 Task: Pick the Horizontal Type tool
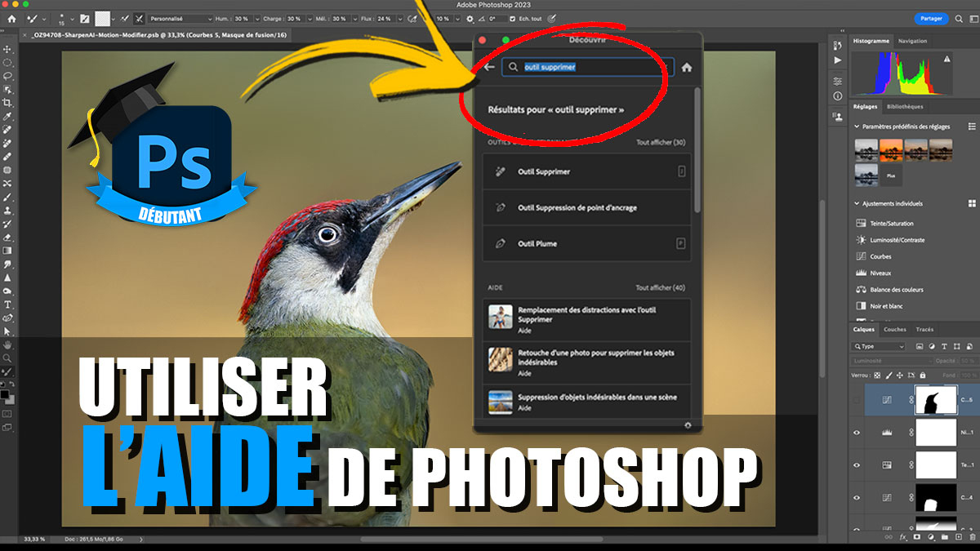[x=7, y=304]
